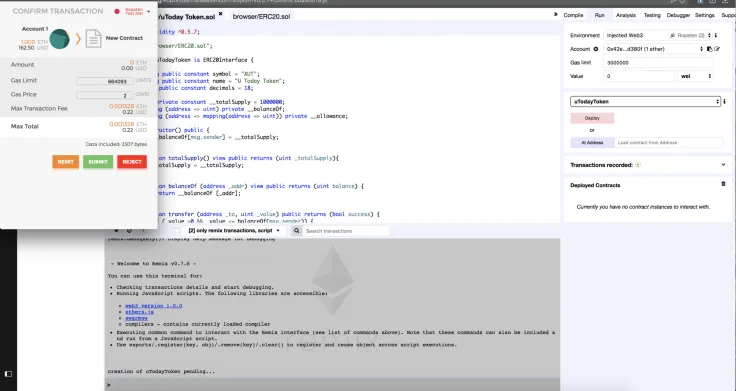Open the swarmgw link
The height and width of the screenshot is (391, 736).
point(136,318)
